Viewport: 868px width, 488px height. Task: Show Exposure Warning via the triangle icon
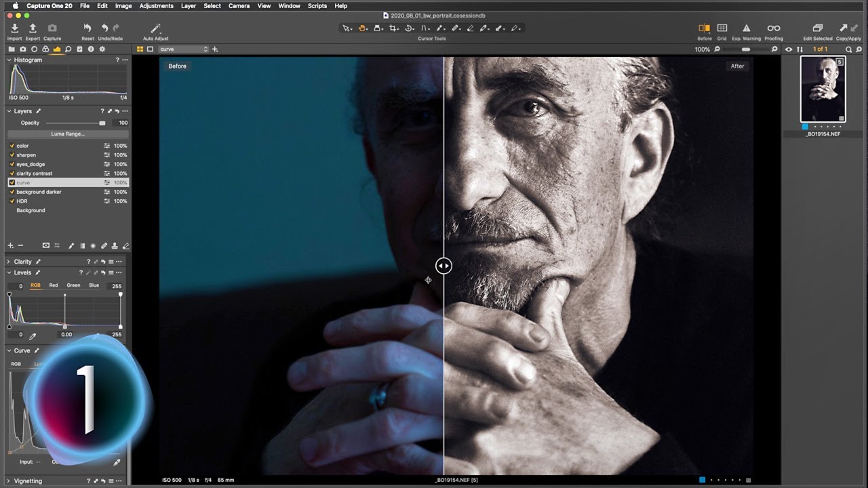pos(746,28)
